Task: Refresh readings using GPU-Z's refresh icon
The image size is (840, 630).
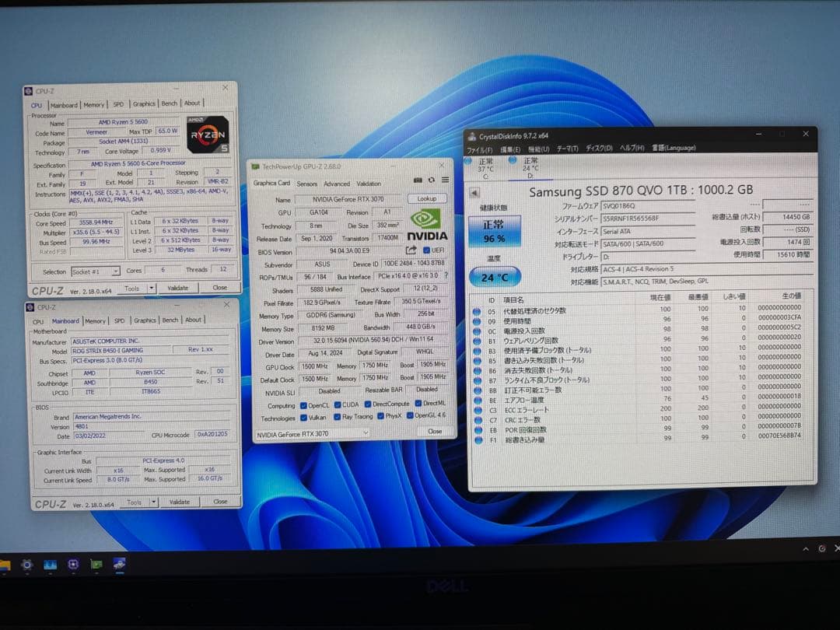Action: 431,178
